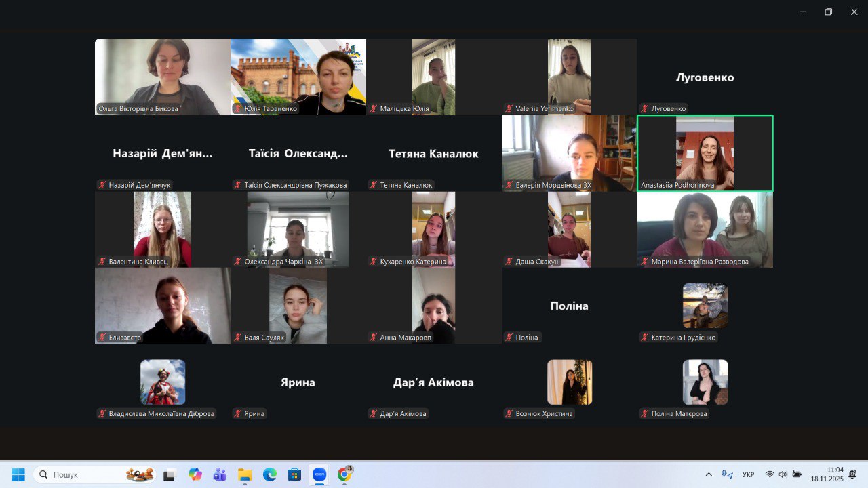Open the clock and date calendar flyout
Screen dimensions: 868x488
click(826, 474)
